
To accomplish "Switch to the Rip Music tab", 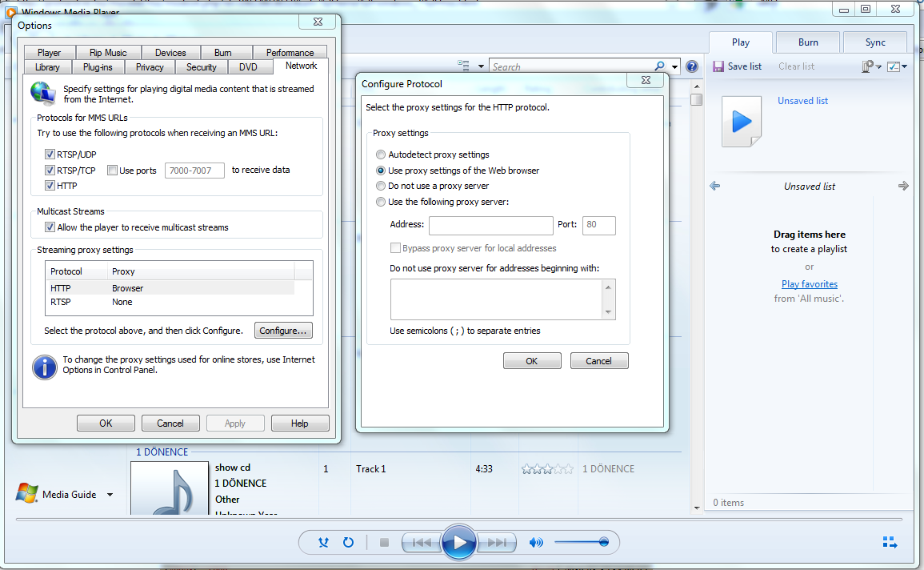I will point(108,53).
